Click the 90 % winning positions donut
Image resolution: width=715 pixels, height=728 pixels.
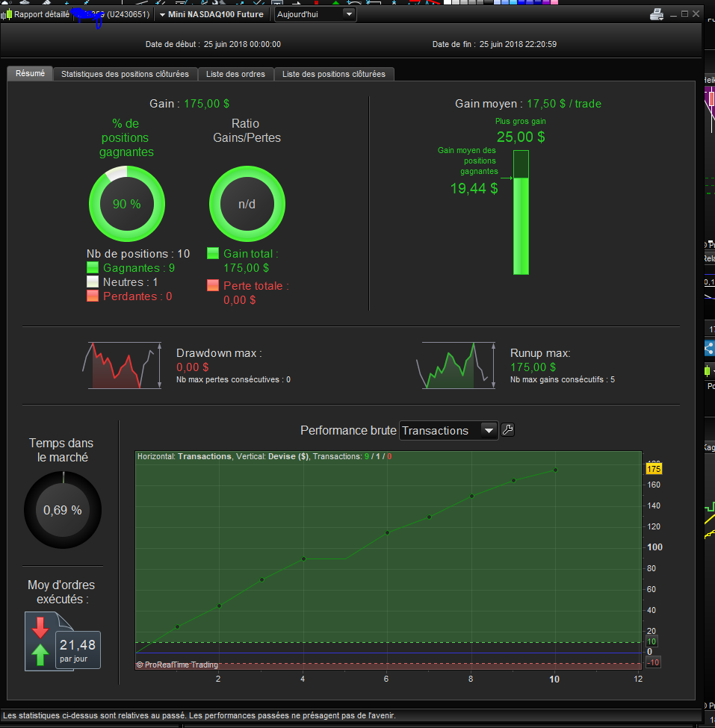(127, 204)
